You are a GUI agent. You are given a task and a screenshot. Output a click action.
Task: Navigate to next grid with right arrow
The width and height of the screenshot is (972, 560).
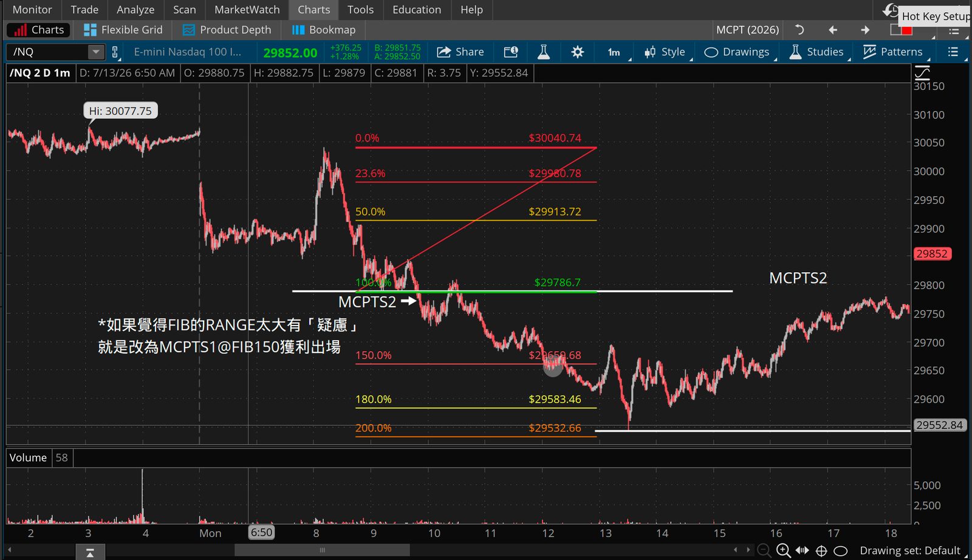click(865, 30)
